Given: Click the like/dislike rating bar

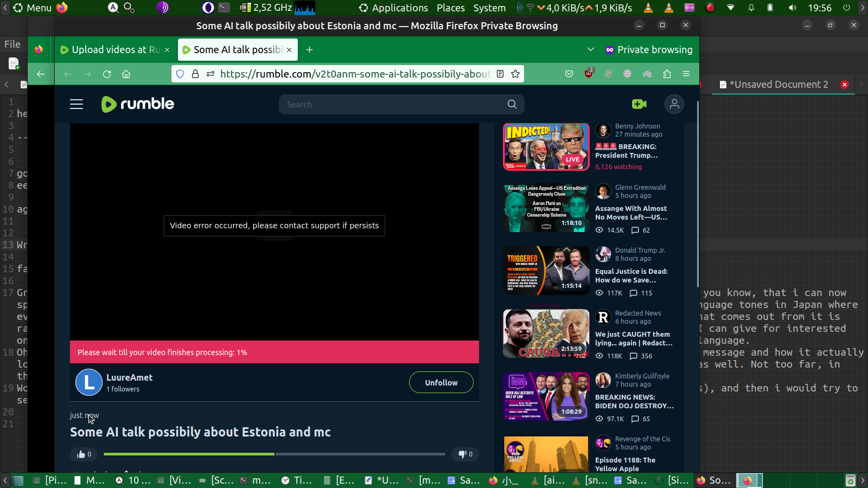Looking at the screenshot, I should pos(275,454).
